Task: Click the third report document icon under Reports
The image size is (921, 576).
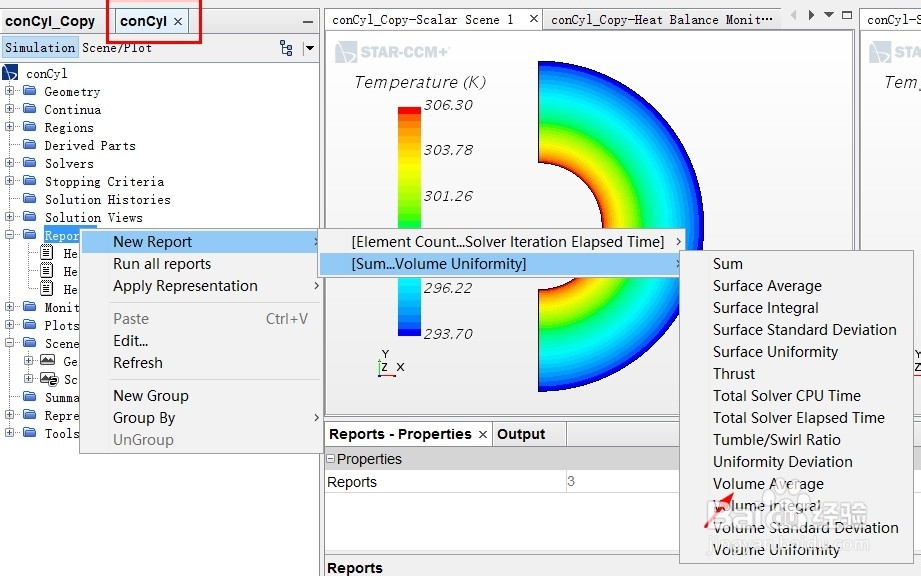Action: [x=47, y=289]
